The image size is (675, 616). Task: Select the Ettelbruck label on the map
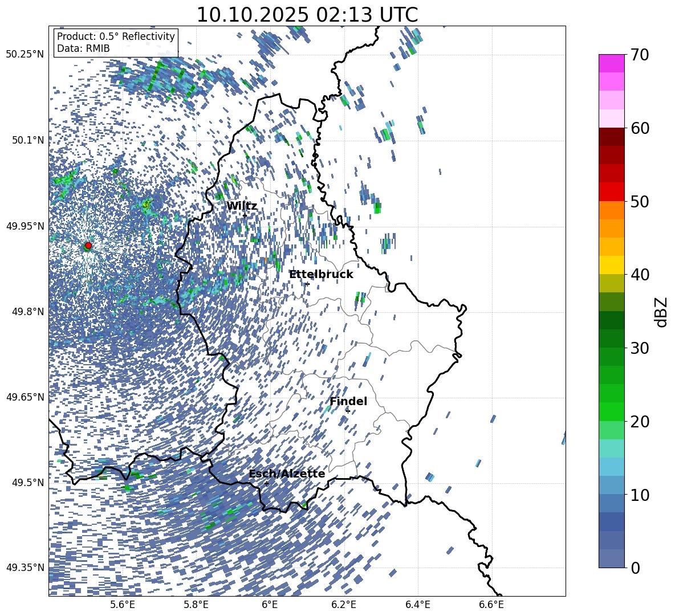coord(320,275)
